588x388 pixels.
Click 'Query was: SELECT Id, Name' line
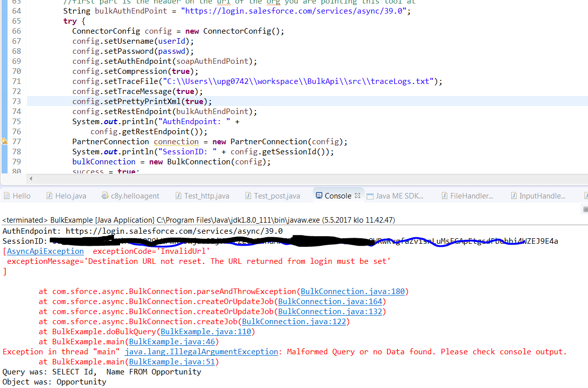tap(101, 372)
